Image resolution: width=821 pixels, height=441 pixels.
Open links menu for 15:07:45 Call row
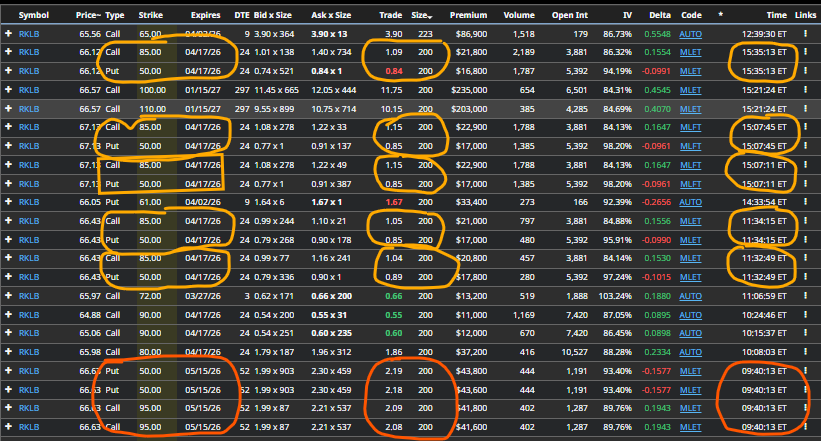coord(805,127)
